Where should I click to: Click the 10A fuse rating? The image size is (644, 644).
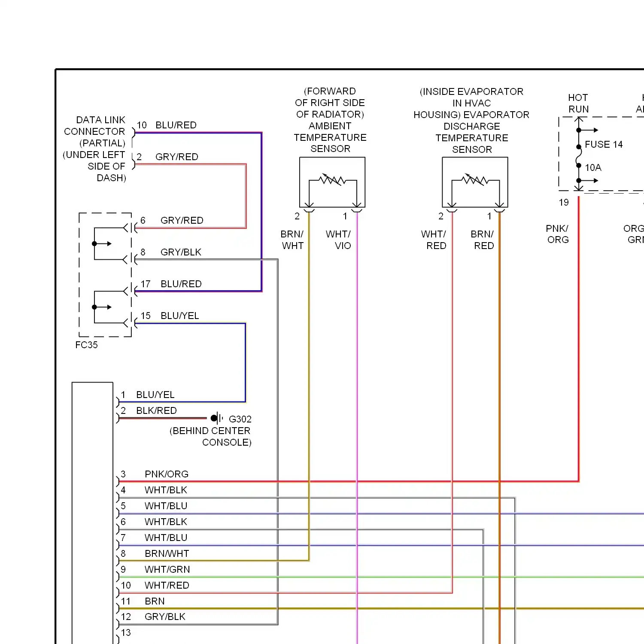coord(593,167)
